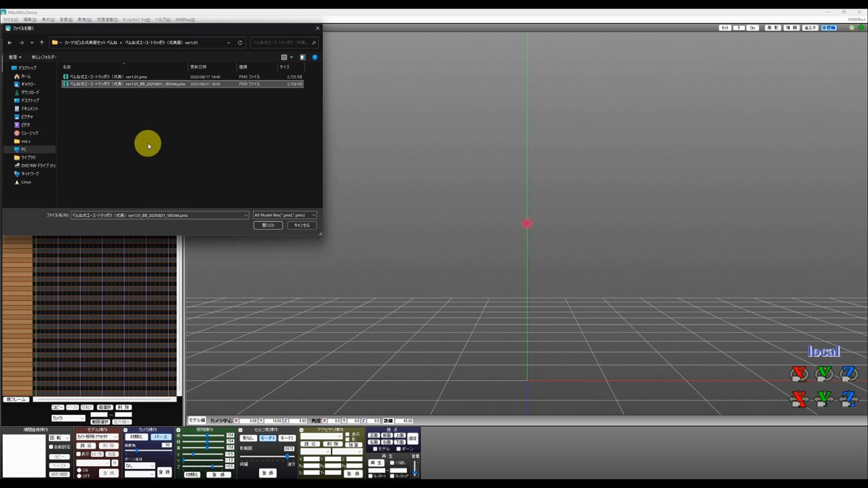Click the キャンセル cancel button

click(x=302, y=225)
